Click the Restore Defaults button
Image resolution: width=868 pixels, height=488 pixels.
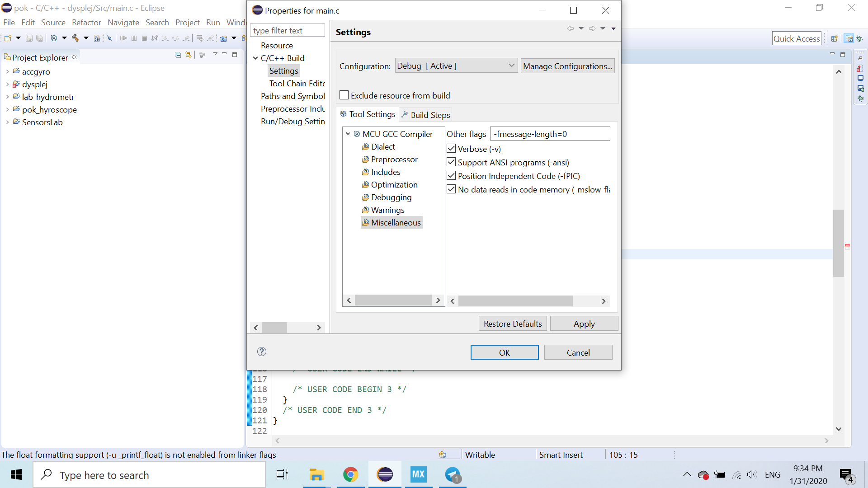point(513,324)
